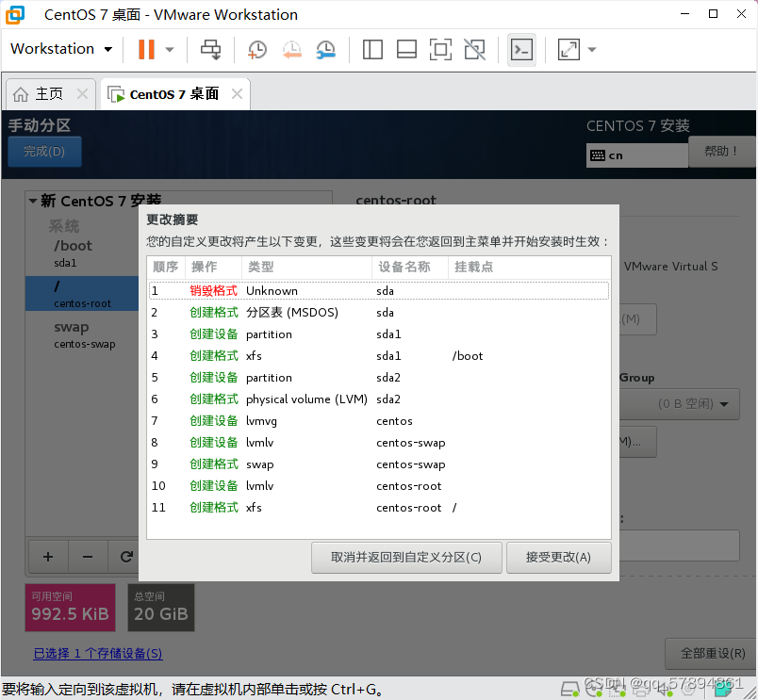Screen dimensions: 758x700
Task: Click the 挂载点 column header
Action: [529, 267]
